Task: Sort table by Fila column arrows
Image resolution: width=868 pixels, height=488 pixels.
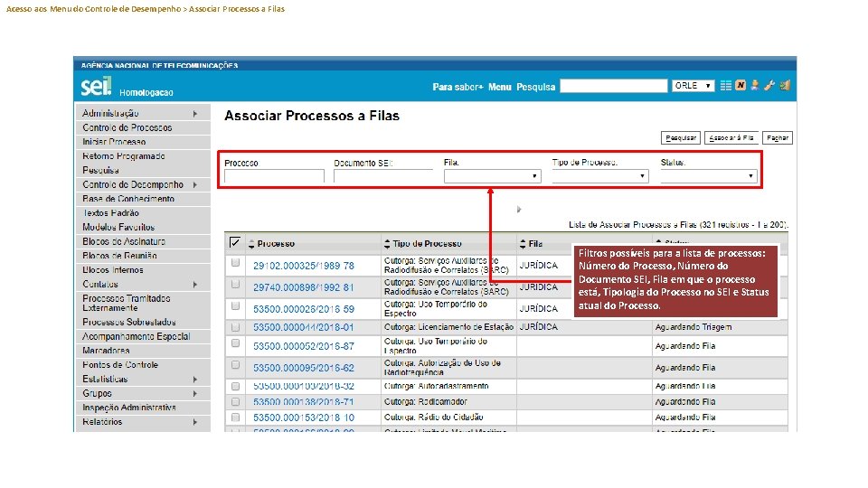Action: [x=523, y=244]
